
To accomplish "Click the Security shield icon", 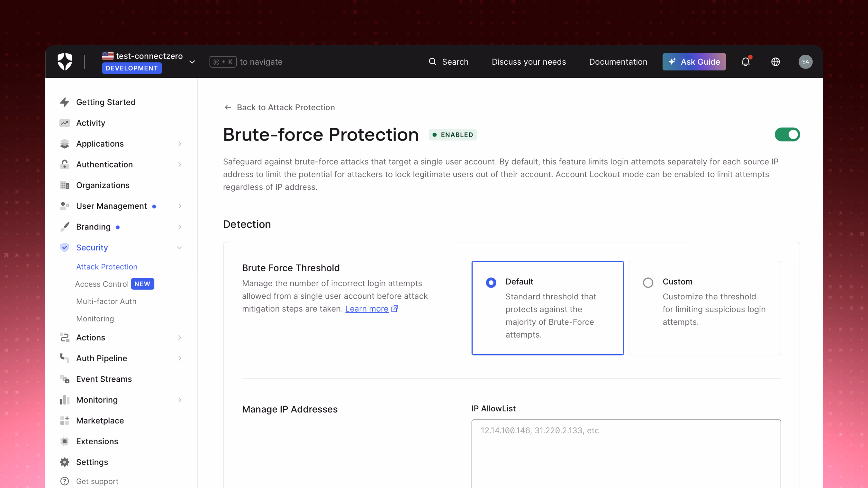I will click(64, 248).
